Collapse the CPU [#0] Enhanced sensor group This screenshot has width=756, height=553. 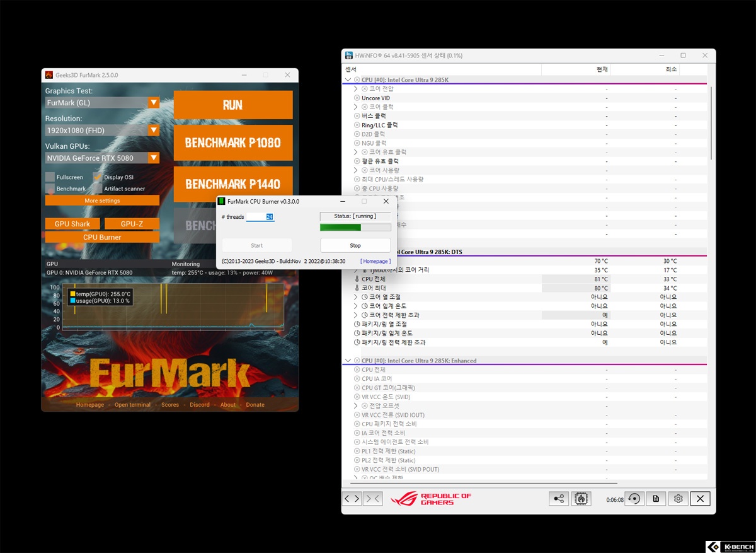pos(348,361)
